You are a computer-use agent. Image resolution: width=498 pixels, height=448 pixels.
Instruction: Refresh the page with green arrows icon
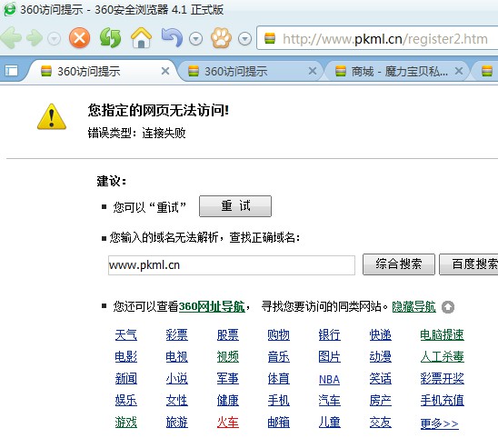point(110,38)
